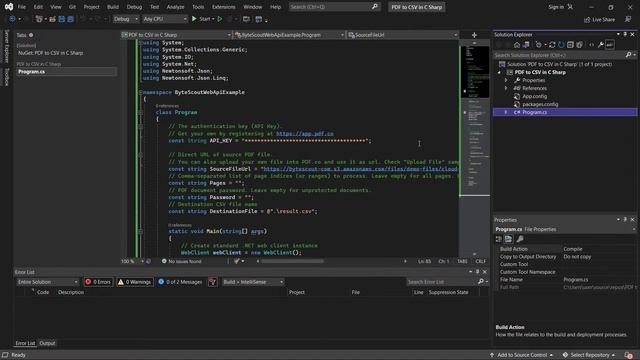
Task: Toggle pin on Error List panel
Action: [x=478, y=272]
